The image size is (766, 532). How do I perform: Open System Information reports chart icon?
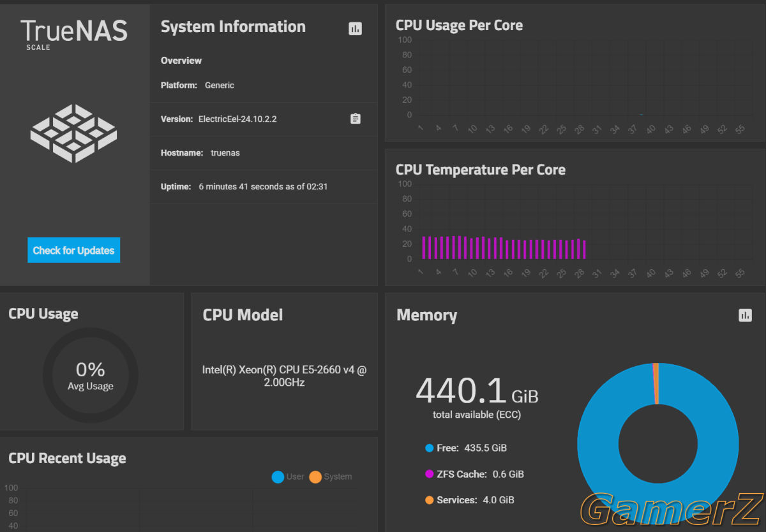(356, 29)
